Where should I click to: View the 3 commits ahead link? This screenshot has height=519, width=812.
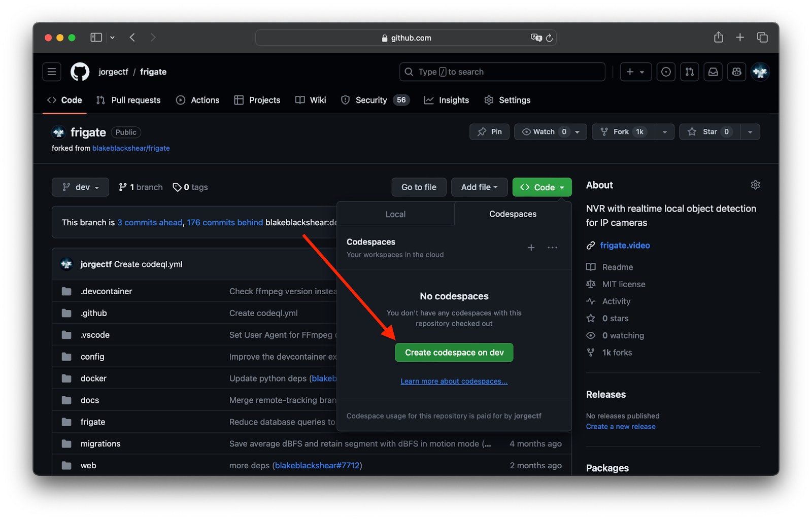(x=150, y=223)
